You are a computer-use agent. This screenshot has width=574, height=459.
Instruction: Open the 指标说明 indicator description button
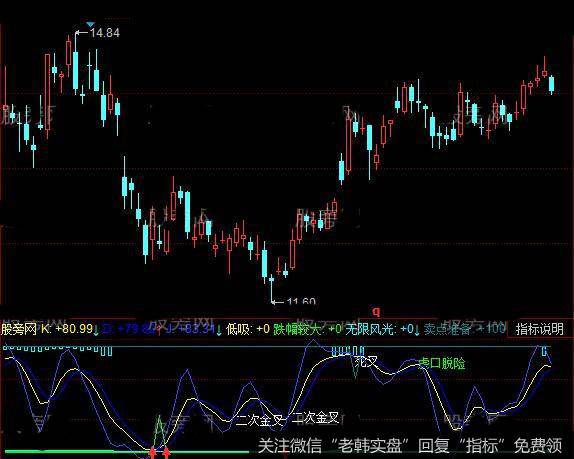539,329
